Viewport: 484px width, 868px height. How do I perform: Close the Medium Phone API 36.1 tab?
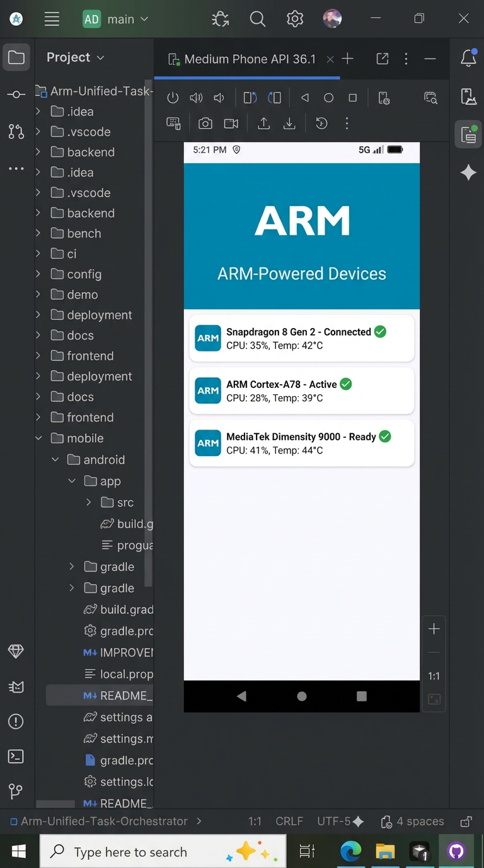pyautogui.click(x=330, y=59)
